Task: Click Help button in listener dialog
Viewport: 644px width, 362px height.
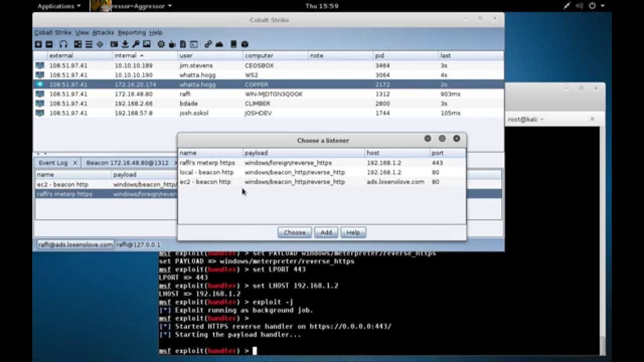Action: 353,232
